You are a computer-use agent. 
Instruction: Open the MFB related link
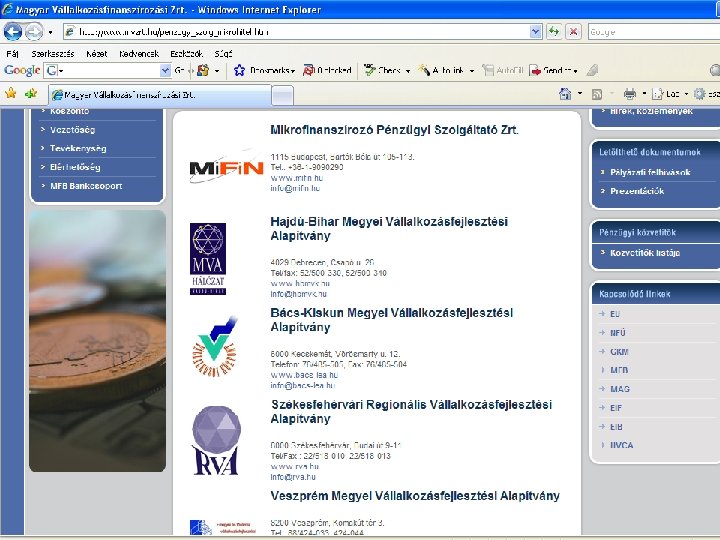point(619,370)
